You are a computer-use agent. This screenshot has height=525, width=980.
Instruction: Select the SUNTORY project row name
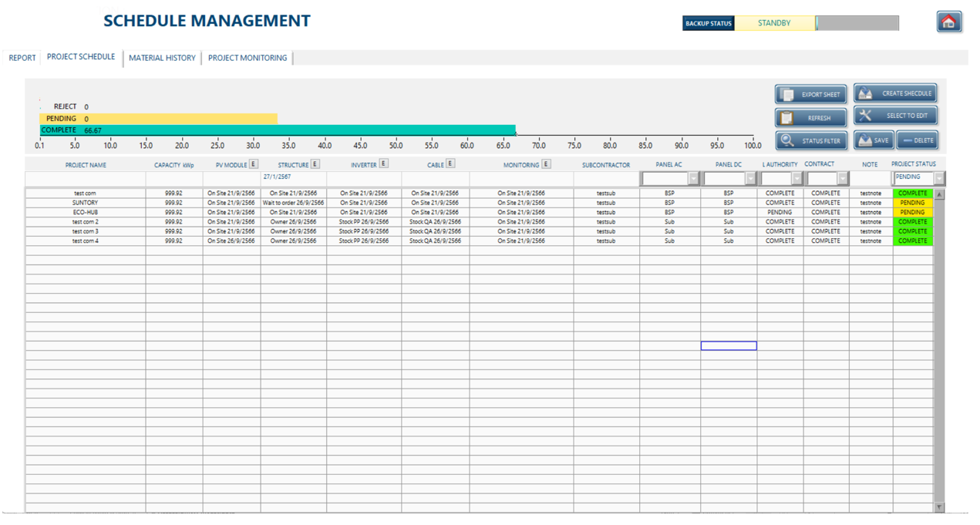pyautogui.click(x=86, y=203)
